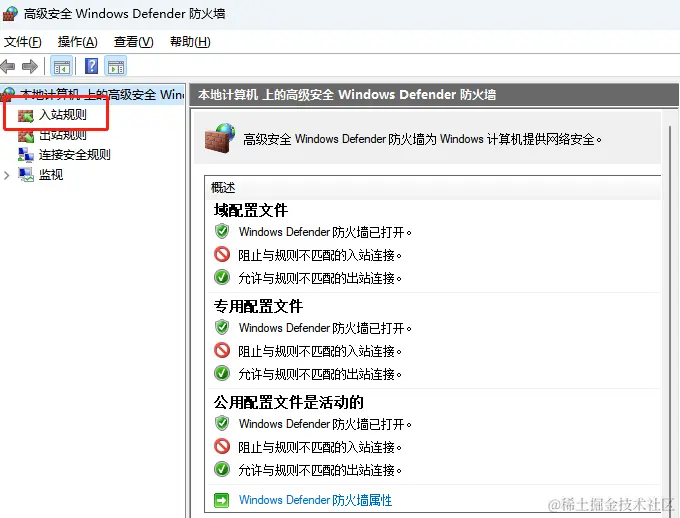Viewport: 680px width, 518px height.
Task: Click the 域配置文件 heading
Action: [251, 210]
